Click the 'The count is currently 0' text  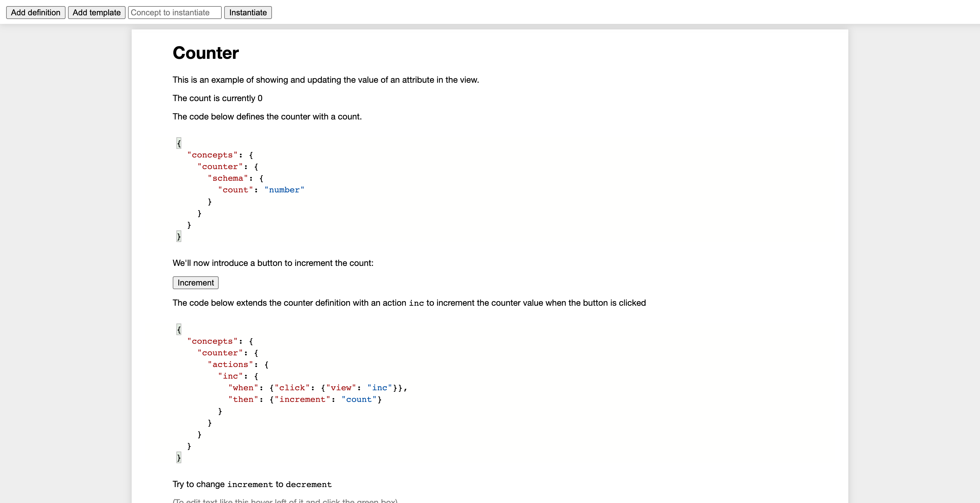coord(217,98)
